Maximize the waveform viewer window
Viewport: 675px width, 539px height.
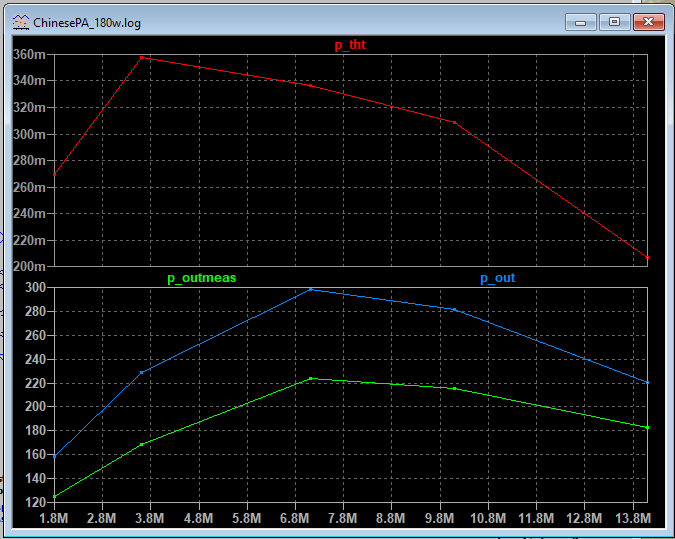coord(613,21)
